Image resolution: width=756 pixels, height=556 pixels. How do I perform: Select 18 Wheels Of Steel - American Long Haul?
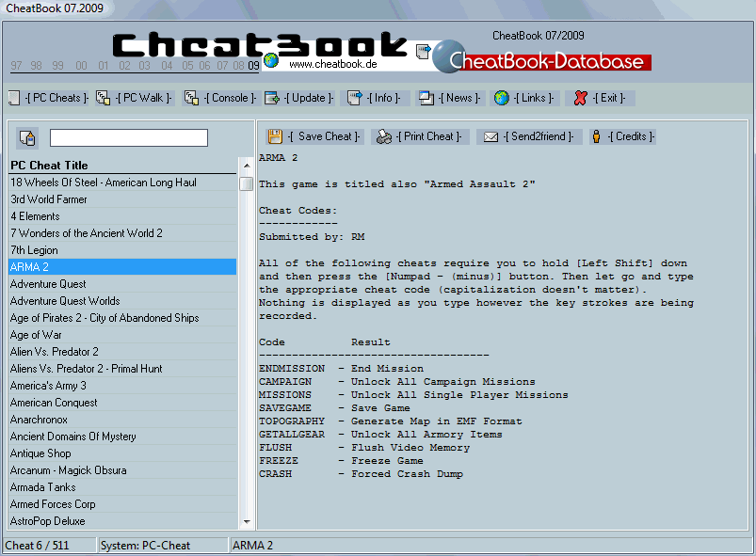123,183
